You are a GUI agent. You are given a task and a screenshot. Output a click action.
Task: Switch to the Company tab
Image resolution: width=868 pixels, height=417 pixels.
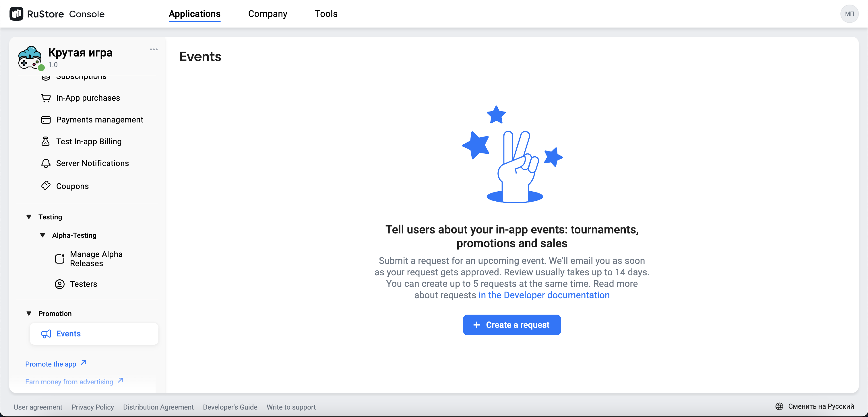pyautogui.click(x=268, y=14)
